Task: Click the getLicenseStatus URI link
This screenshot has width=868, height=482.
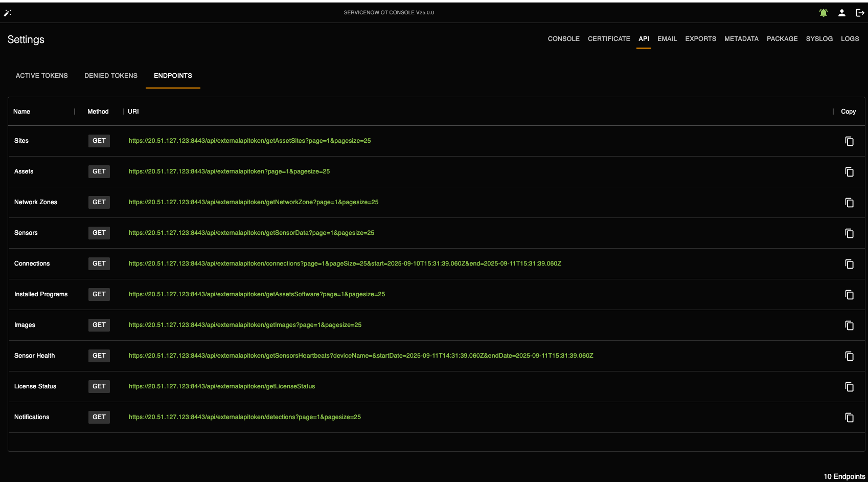Action: (221, 386)
